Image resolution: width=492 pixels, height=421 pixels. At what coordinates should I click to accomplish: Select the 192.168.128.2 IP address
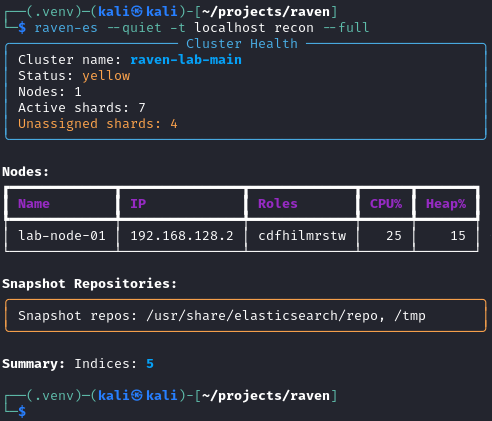point(182,236)
